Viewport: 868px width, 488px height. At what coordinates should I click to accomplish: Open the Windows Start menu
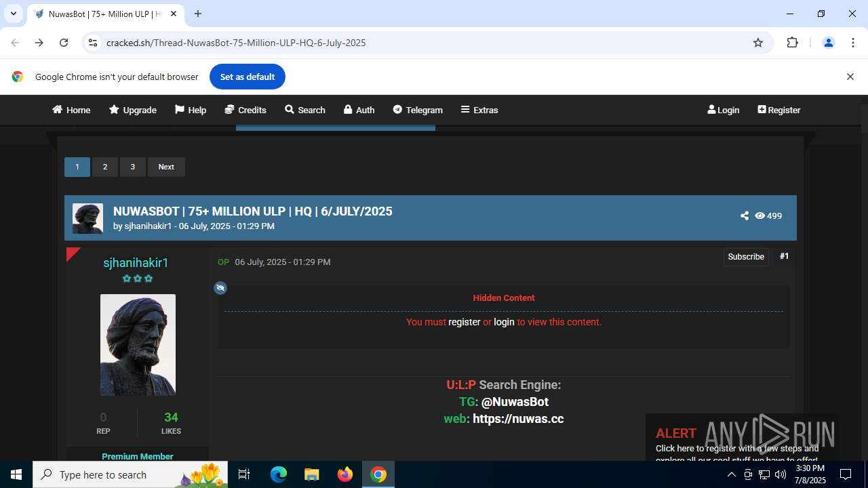16,474
